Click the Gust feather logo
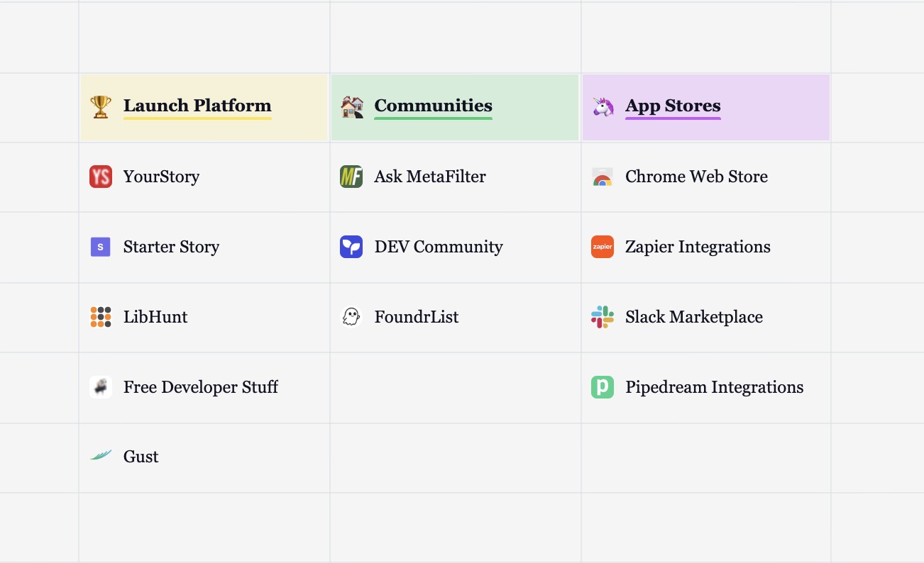The height and width of the screenshot is (563, 924). click(101, 456)
